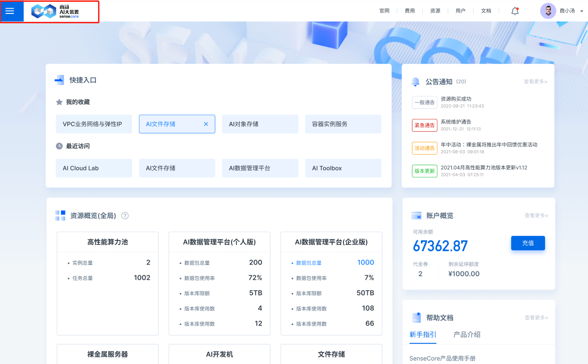
Task: Click the user avatar picture
Action: (x=548, y=11)
